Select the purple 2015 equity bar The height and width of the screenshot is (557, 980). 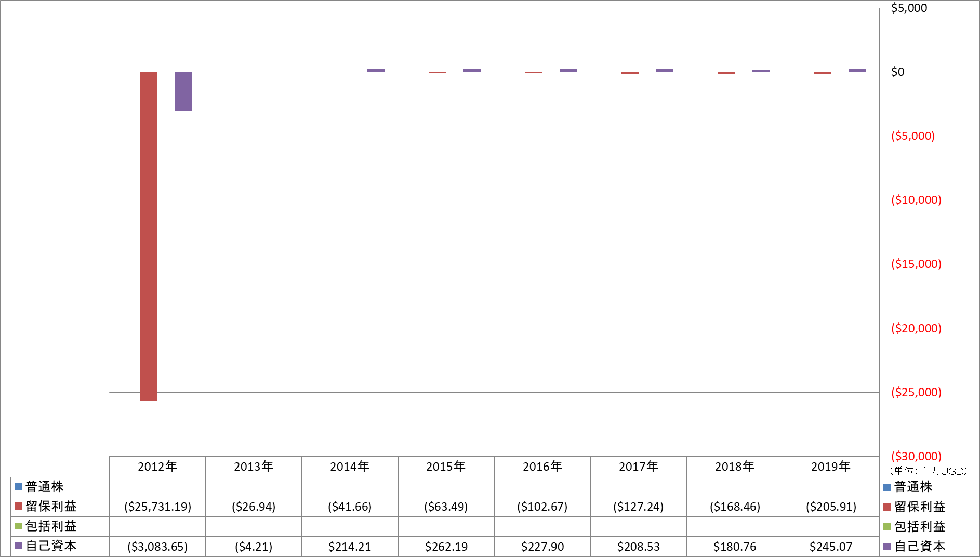tap(472, 70)
